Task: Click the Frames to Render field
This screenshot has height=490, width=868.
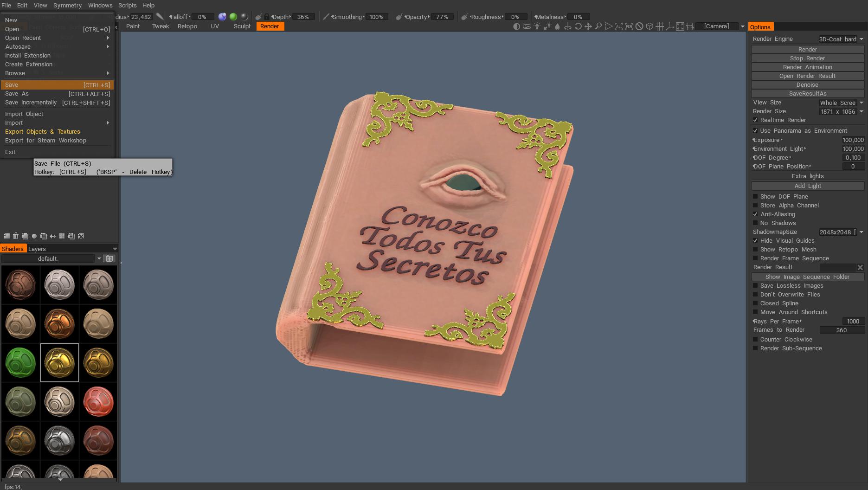Action: pos(842,330)
